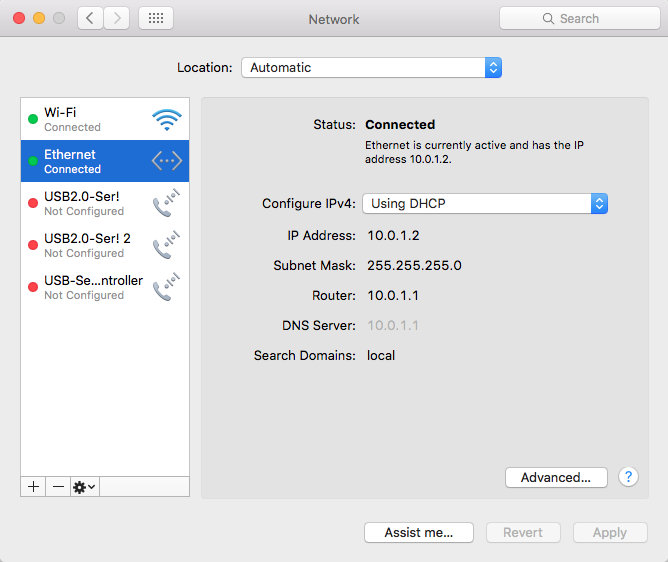Click the Ethernet active IP description text
The height and width of the screenshot is (562, 668).
474,152
